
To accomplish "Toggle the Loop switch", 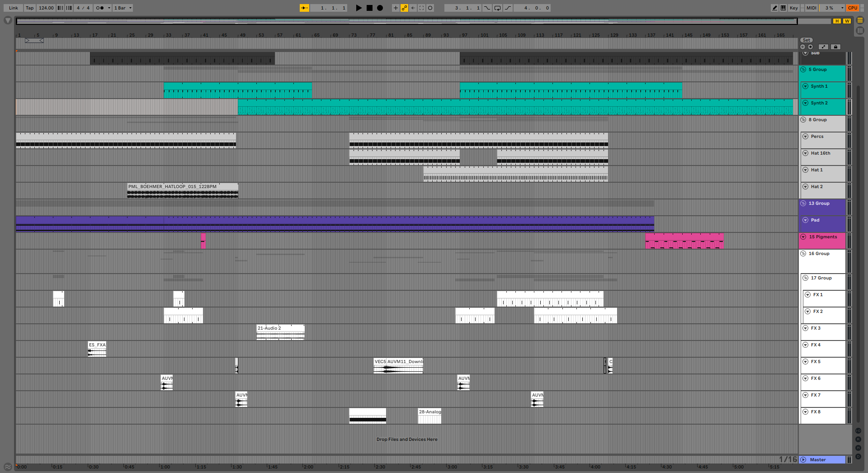I will [497, 8].
